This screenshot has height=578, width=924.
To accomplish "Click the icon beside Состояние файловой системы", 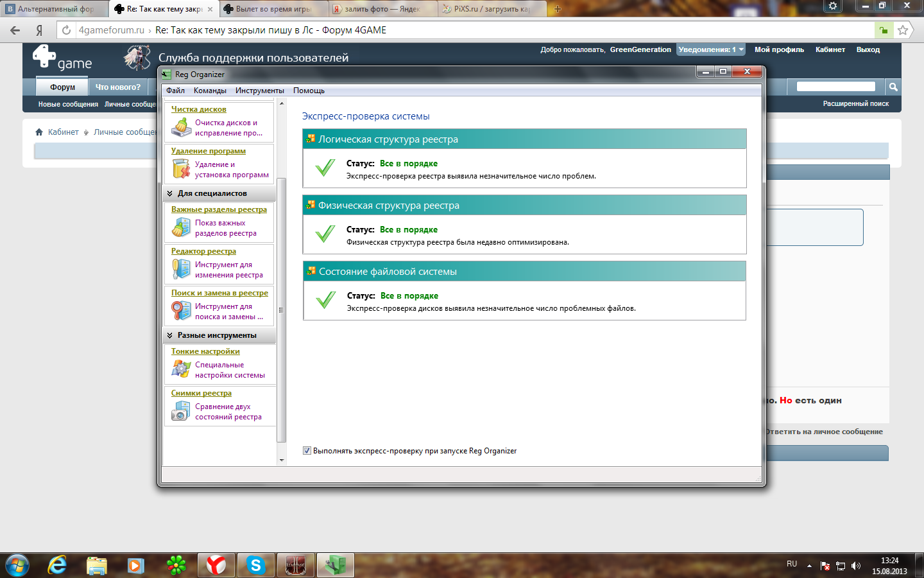I will point(311,272).
